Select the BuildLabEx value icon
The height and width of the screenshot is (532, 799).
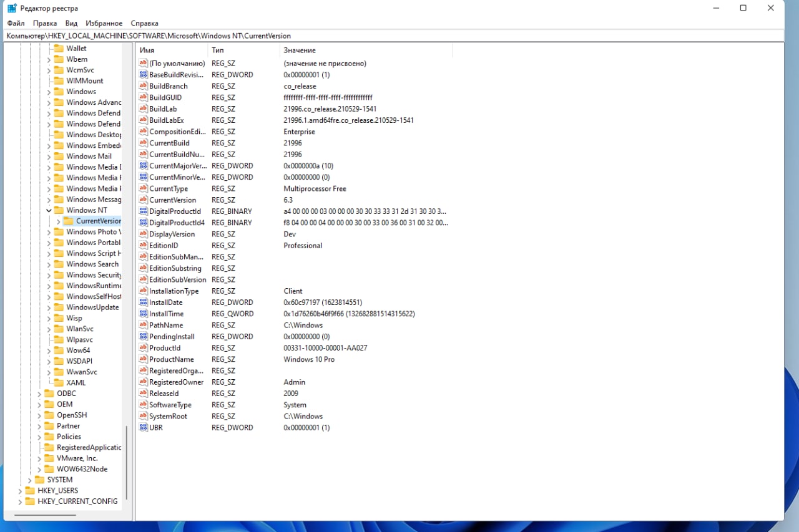143,120
